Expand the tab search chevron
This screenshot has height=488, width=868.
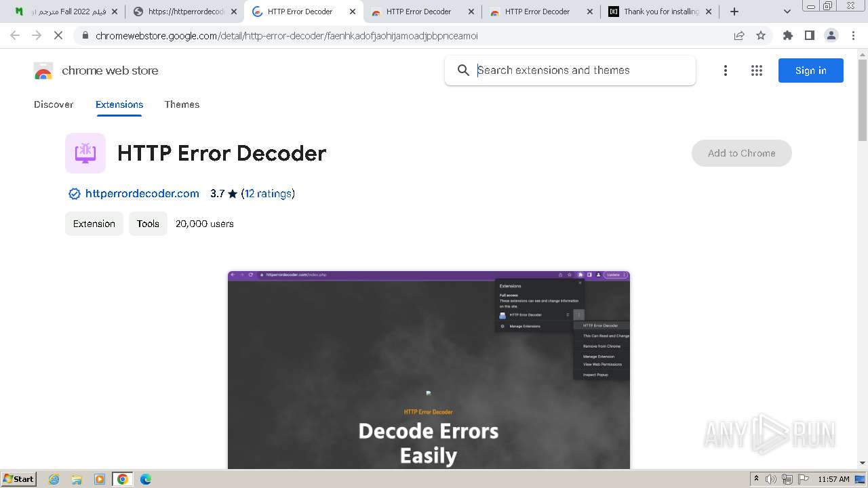(787, 12)
